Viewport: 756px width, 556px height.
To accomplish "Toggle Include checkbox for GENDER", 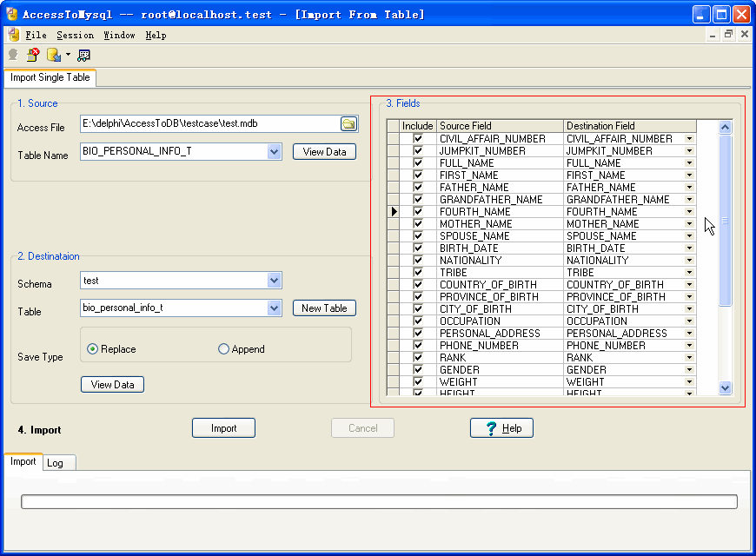I will point(418,369).
